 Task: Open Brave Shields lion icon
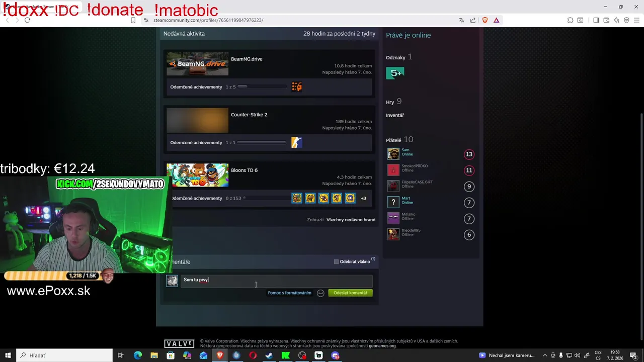coord(485,20)
